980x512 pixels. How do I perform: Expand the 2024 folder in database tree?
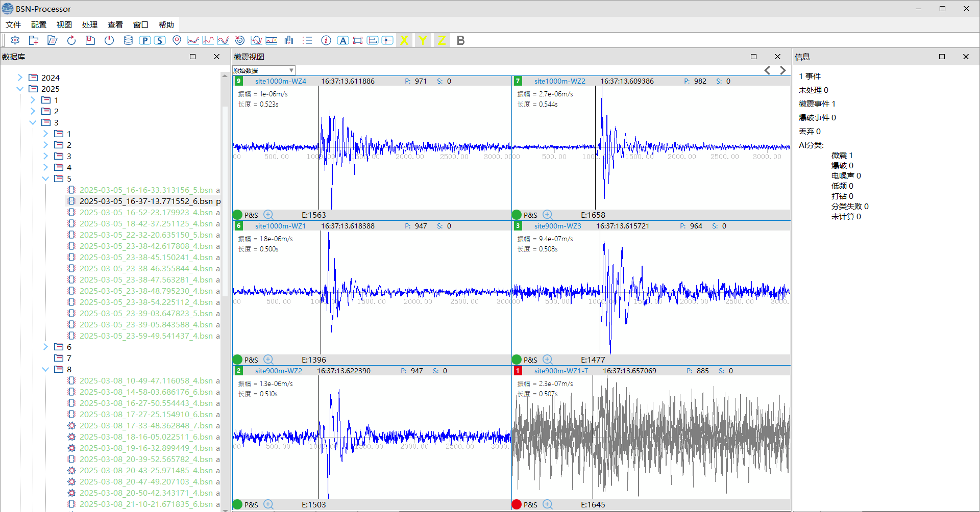click(20, 78)
